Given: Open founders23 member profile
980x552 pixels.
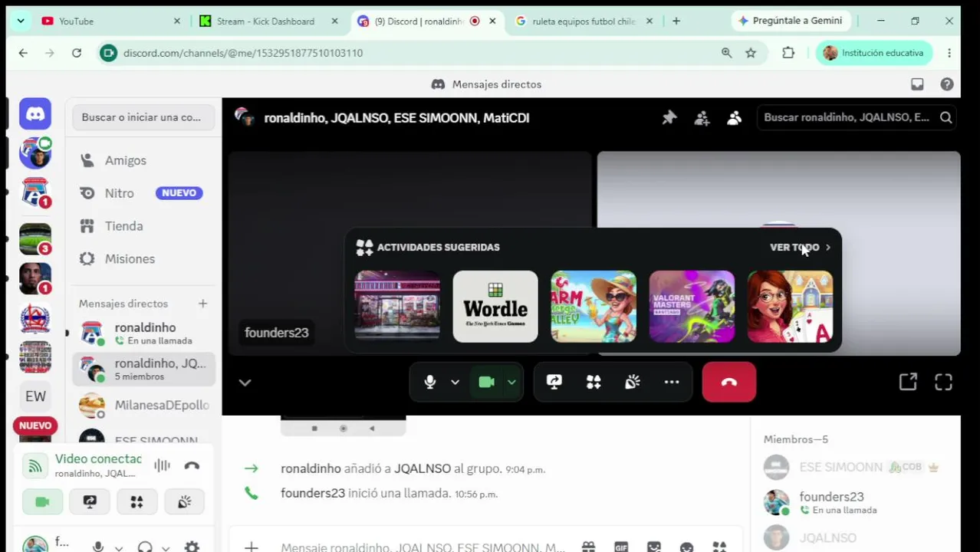Looking at the screenshot, I should [x=853, y=502].
